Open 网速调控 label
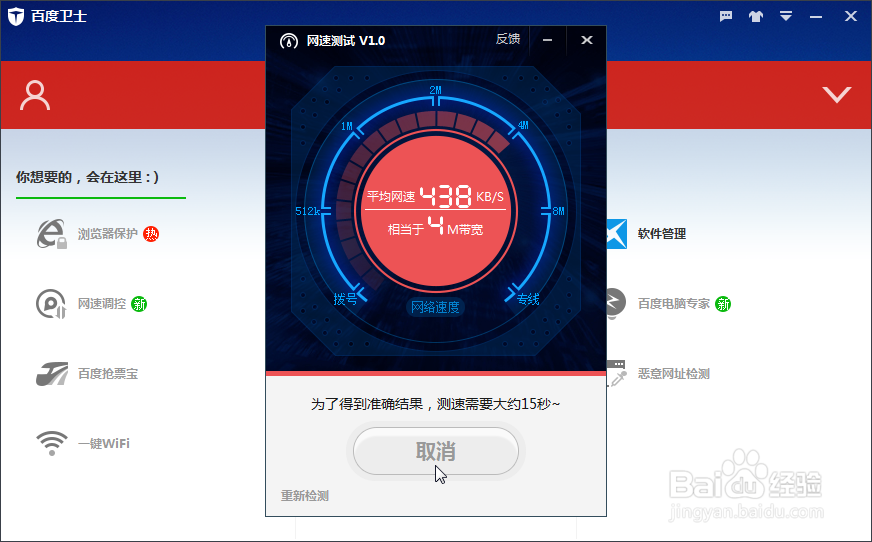Image resolution: width=872 pixels, height=542 pixels. tap(102, 304)
